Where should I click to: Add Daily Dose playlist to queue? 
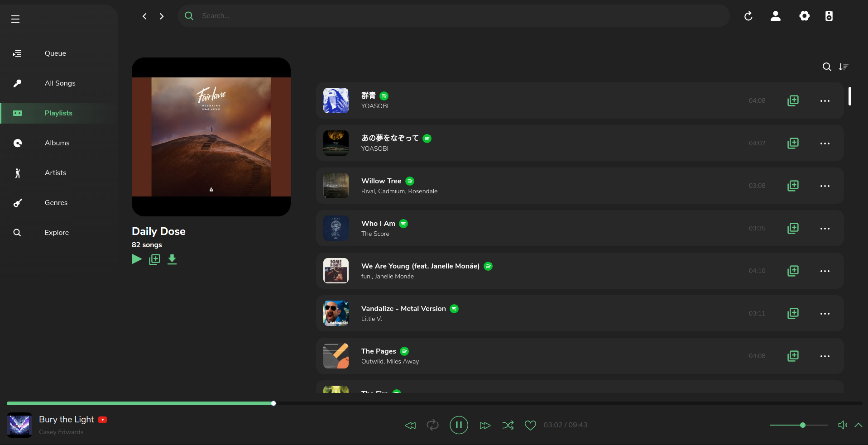154,259
